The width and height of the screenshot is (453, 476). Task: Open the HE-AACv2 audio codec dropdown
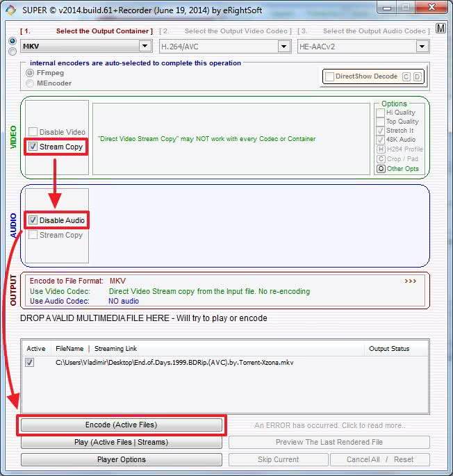point(422,47)
